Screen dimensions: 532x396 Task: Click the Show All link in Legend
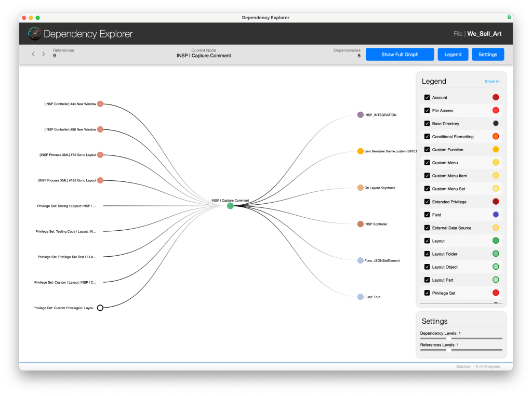point(493,82)
